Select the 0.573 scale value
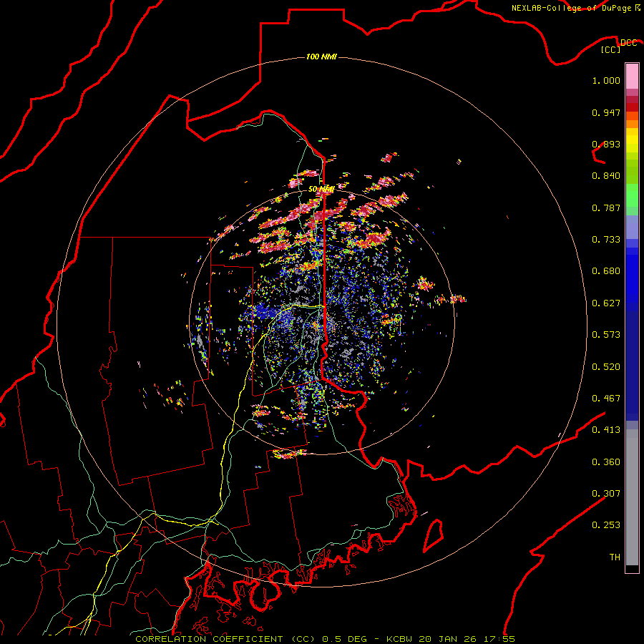 tap(606, 335)
